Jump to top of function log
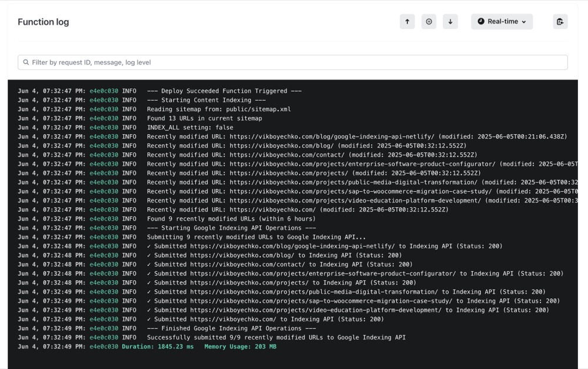This screenshot has height=369, width=588. tap(407, 22)
